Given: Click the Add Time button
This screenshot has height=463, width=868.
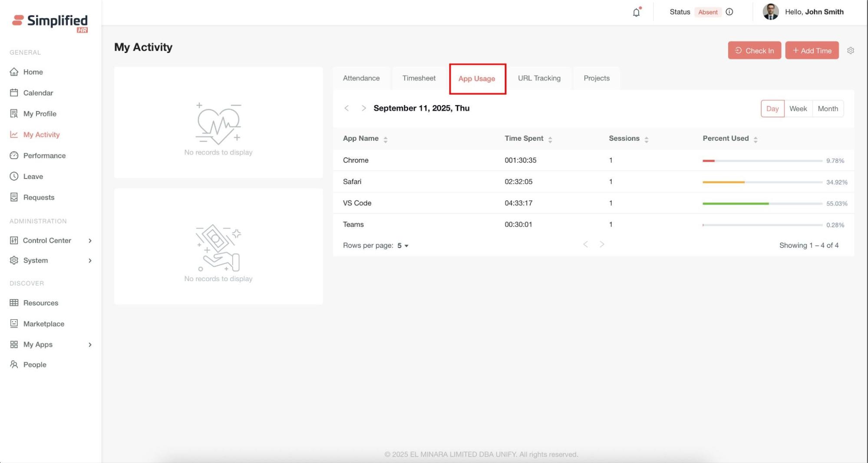Looking at the screenshot, I should pyautogui.click(x=812, y=51).
